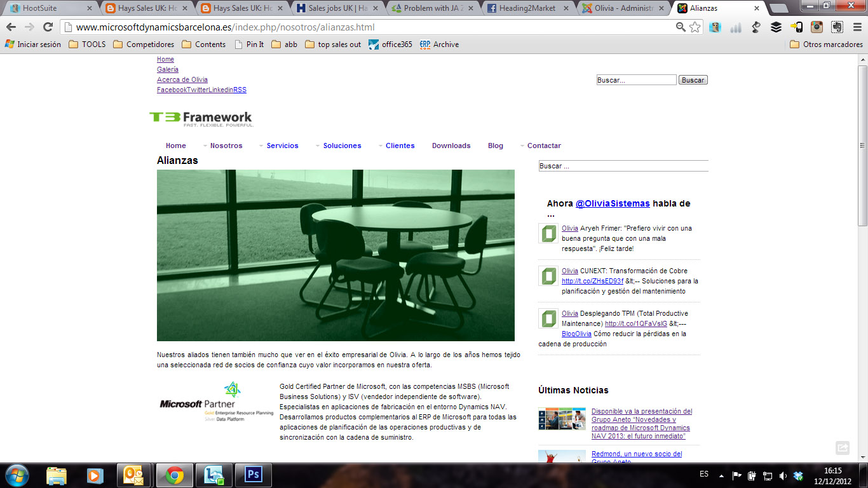The height and width of the screenshot is (488, 868).
Task: Click the ES language indicator
Action: (x=704, y=475)
